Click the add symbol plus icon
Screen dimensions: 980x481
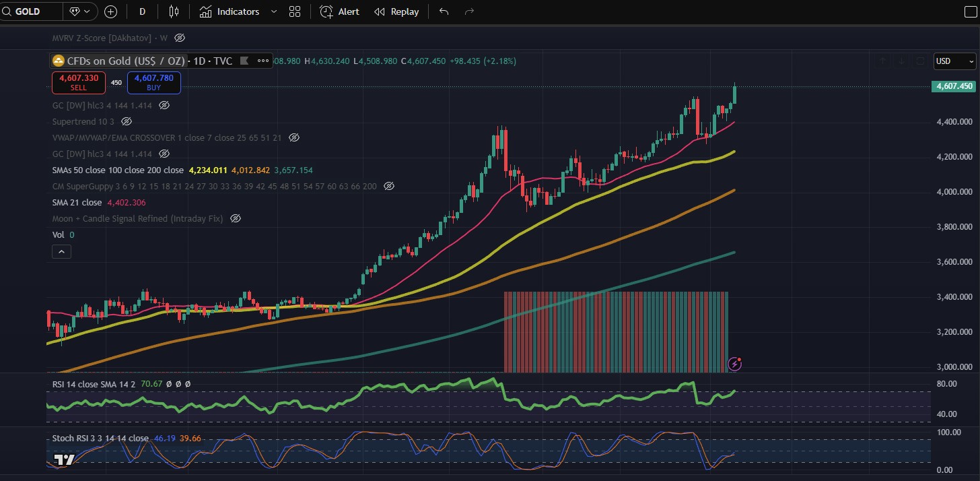[x=111, y=11]
